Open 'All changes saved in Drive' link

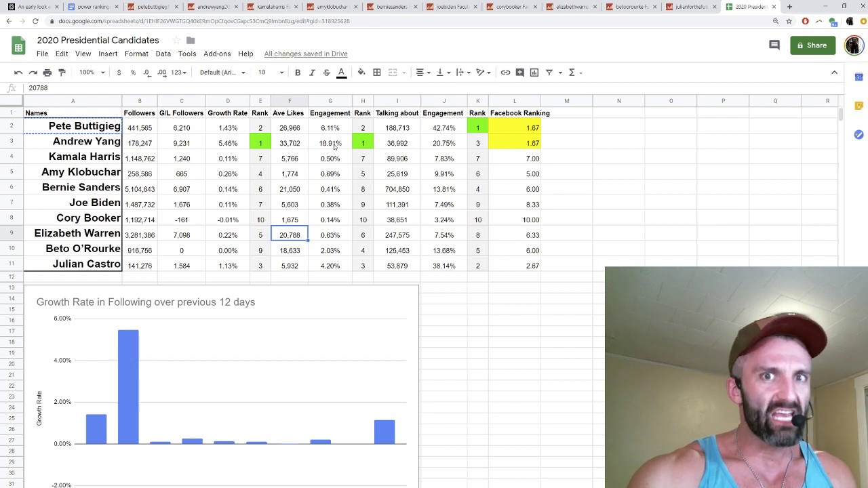point(306,54)
